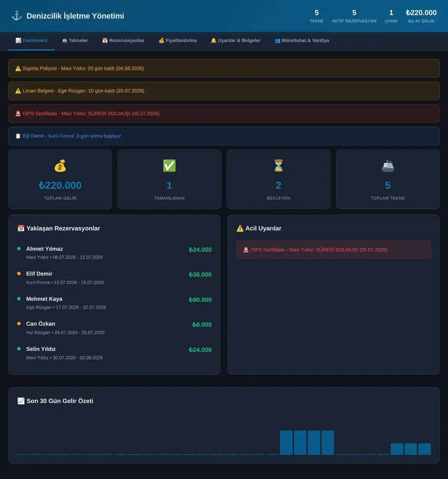Click the Mavi Yıldız 30.07.2026 date line

tap(65, 358)
